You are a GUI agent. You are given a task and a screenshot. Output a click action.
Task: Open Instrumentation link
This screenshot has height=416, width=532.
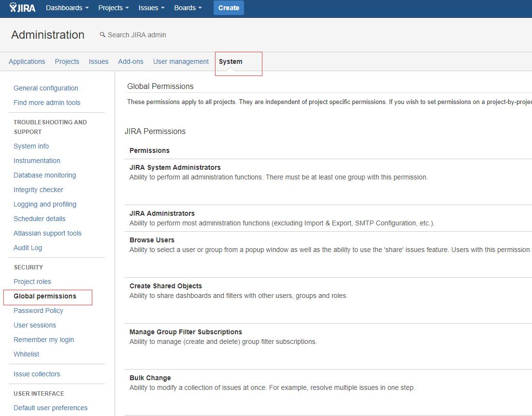coord(37,161)
